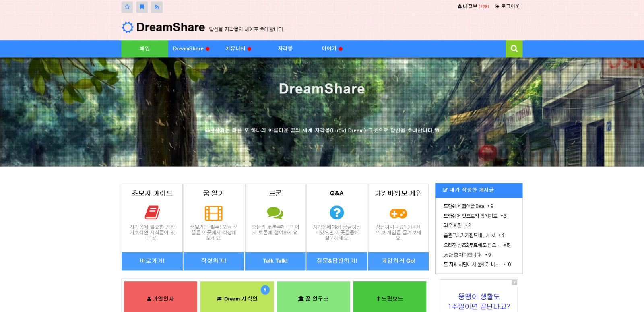This screenshot has height=312, width=644.
Task: Open the RSS feed icon
Action: click(x=157, y=7)
